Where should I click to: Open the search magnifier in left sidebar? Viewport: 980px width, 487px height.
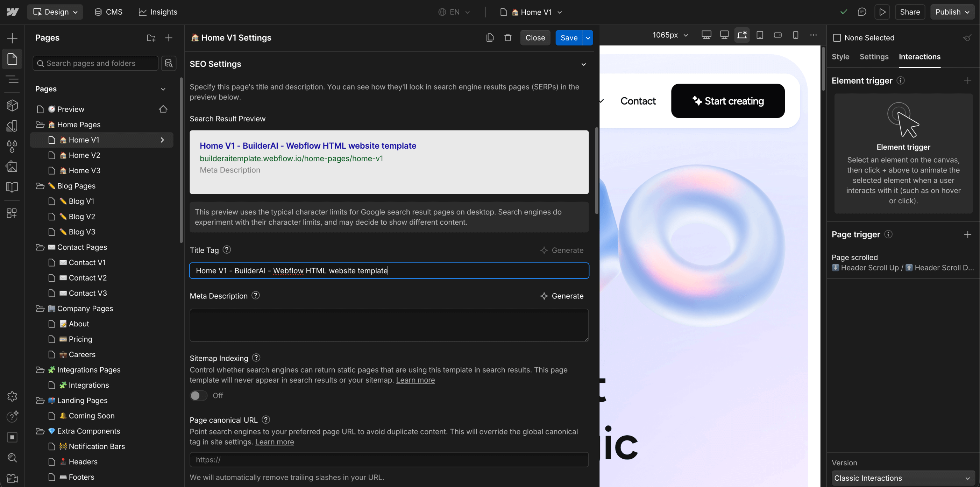tap(12, 458)
